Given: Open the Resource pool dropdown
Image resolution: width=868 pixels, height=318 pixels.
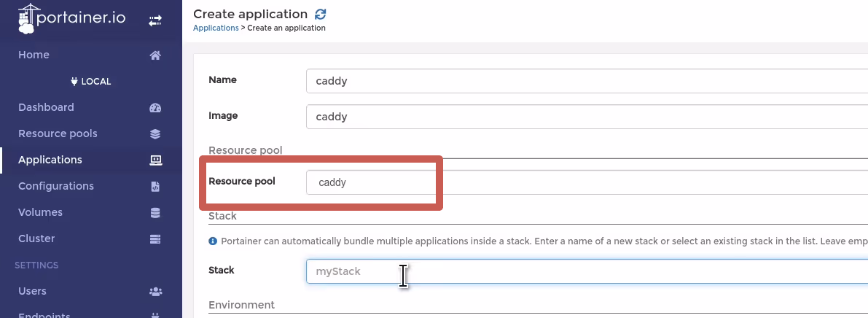Looking at the screenshot, I should [x=587, y=182].
